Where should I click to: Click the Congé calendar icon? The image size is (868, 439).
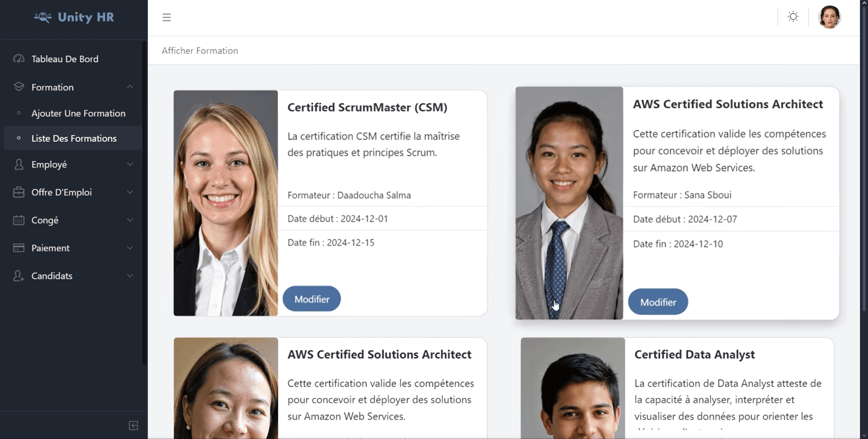(19, 220)
